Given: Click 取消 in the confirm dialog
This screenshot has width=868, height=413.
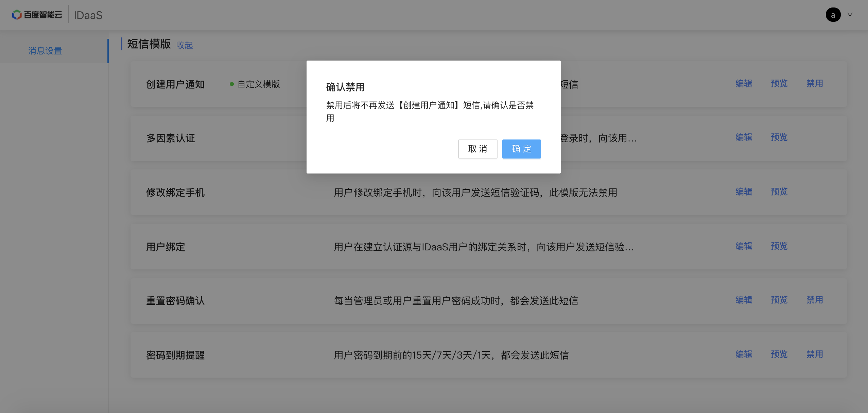Looking at the screenshot, I should pos(478,149).
